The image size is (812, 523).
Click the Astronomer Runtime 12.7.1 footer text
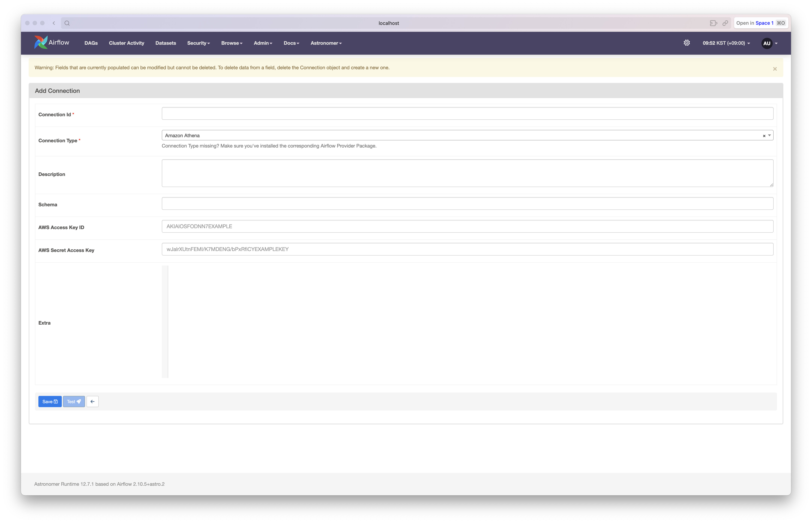coord(99,484)
